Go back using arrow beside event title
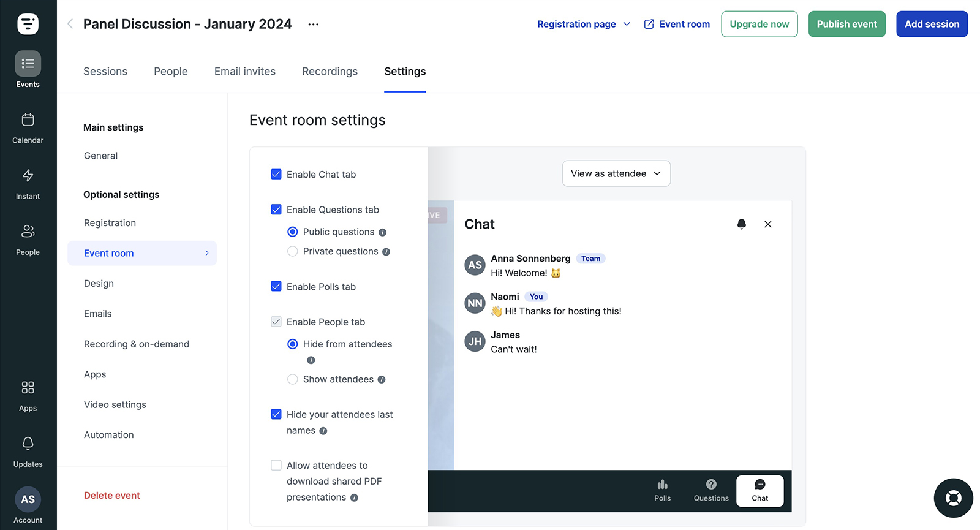Screen dimensions: 980x530 pos(70,24)
